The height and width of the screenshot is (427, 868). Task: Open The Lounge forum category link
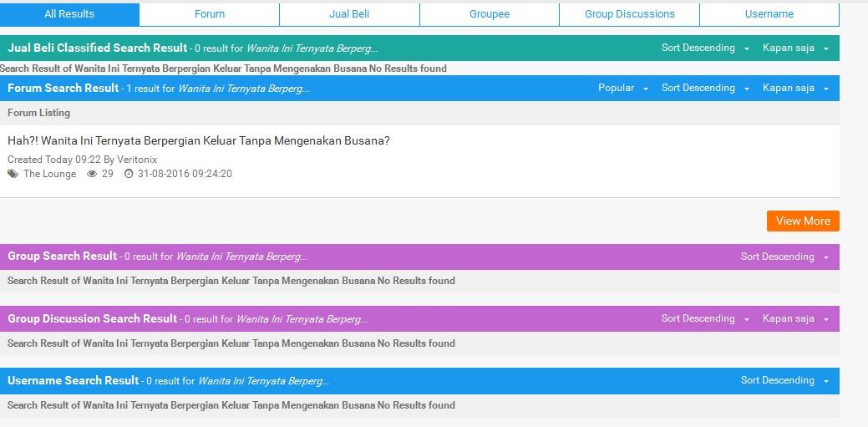pyautogui.click(x=50, y=174)
